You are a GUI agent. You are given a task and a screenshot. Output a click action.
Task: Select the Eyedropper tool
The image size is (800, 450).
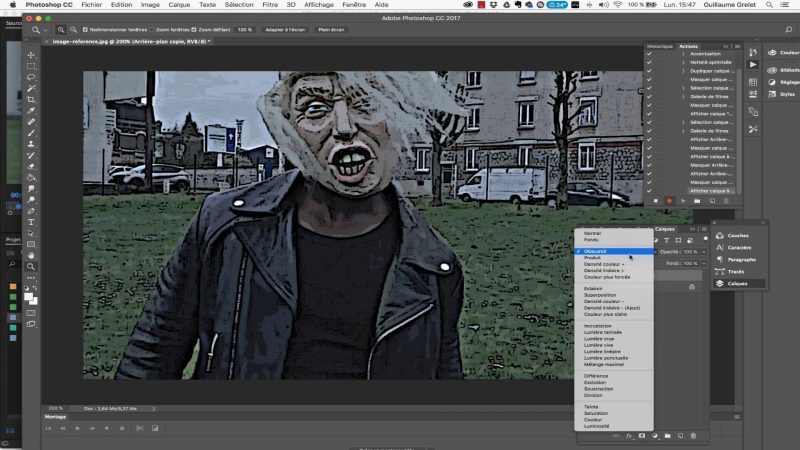coord(31,111)
